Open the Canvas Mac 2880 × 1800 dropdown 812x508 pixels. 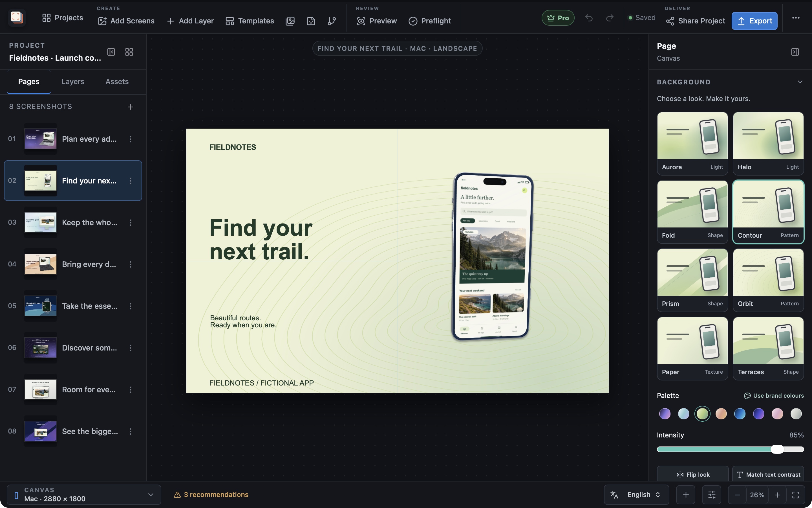pos(84,494)
